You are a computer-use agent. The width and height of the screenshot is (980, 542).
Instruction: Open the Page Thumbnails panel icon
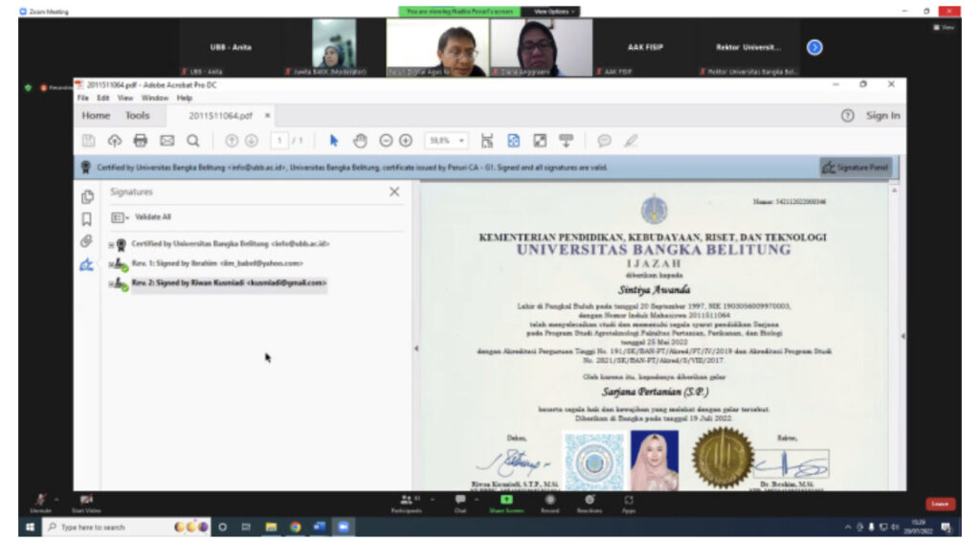tap(87, 196)
